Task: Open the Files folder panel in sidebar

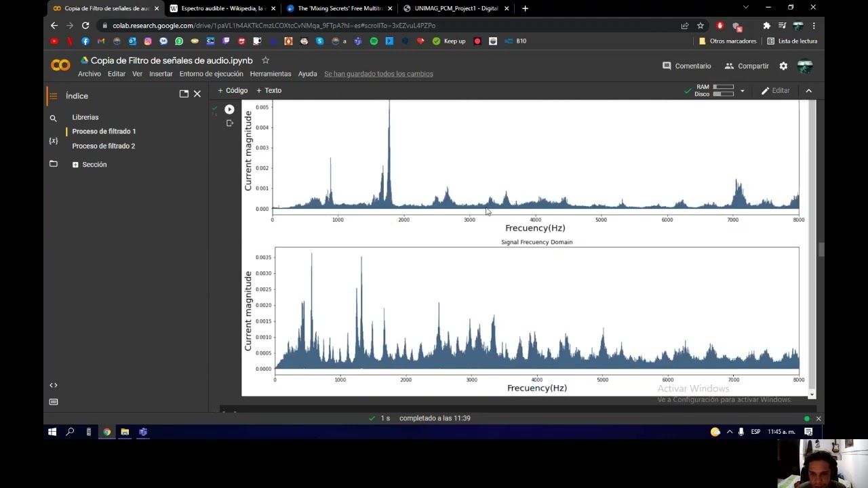Action: point(53,163)
